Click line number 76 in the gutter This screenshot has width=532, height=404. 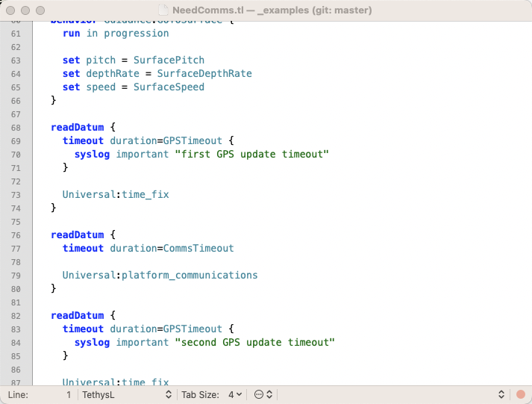16,234
